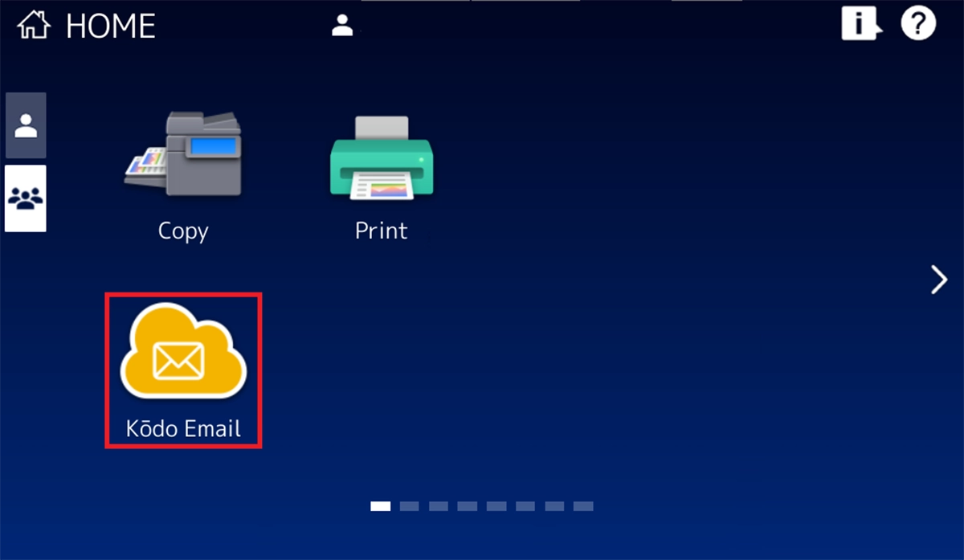The width and height of the screenshot is (964, 560).
Task: Open the highlighted Kōdo Email menu entry
Action: (x=183, y=370)
